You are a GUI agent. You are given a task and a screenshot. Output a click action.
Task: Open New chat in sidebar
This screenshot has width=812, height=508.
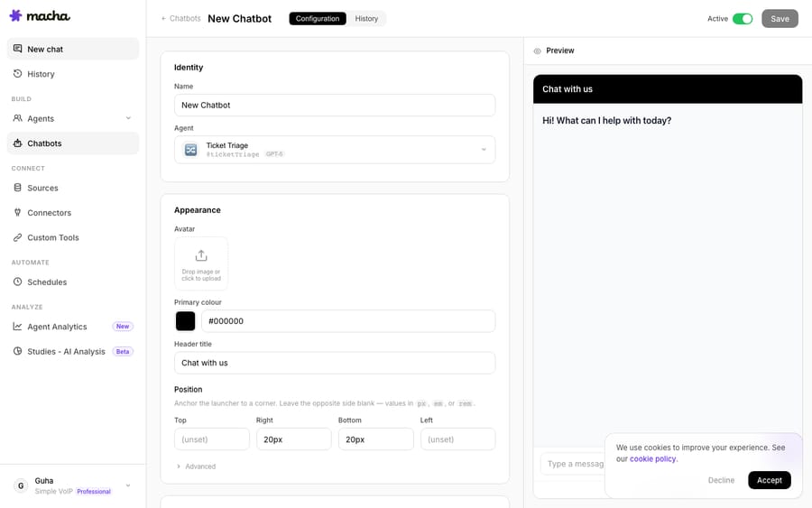point(73,49)
